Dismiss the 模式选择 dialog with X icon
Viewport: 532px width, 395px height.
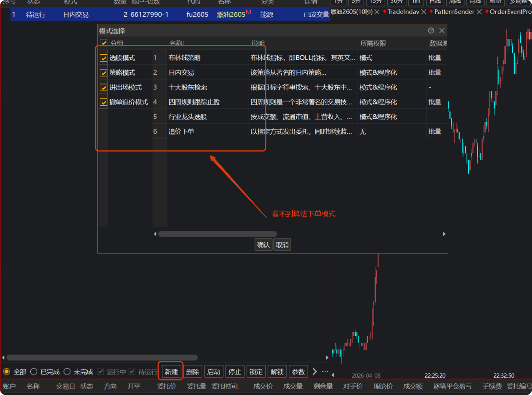click(442, 31)
